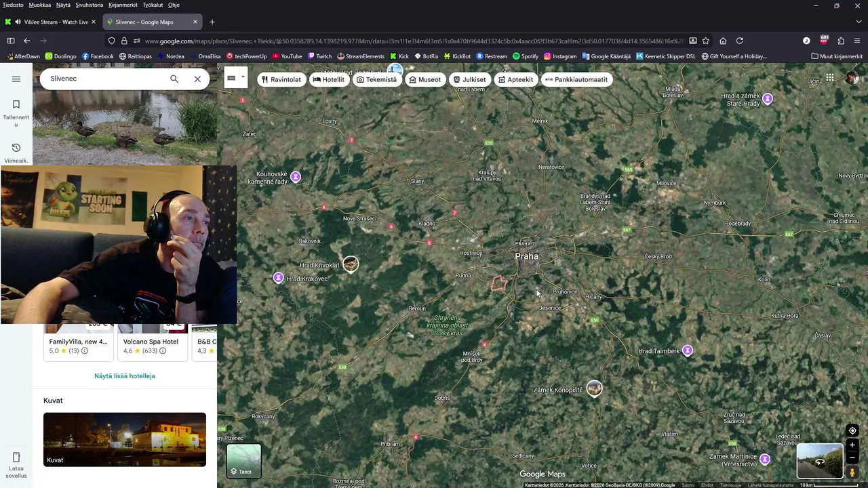
Task: Filter map by Tekemistä
Action: pyautogui.click(x=376, y=79)
